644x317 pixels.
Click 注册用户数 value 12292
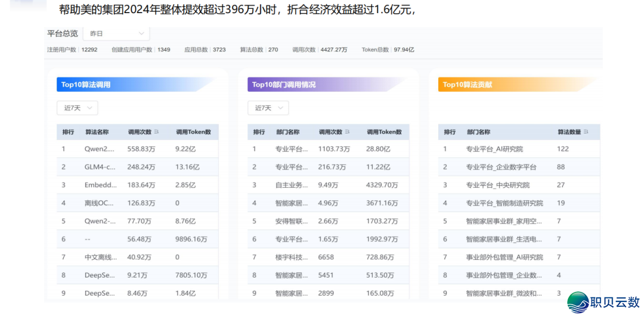pyautogui.click(x=89, y=49)
